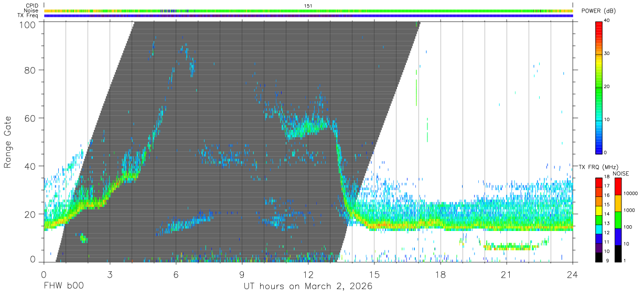Click the TX FRQ (MHz) color scale
The image size is (644, 297).
(x=599, y=219)
